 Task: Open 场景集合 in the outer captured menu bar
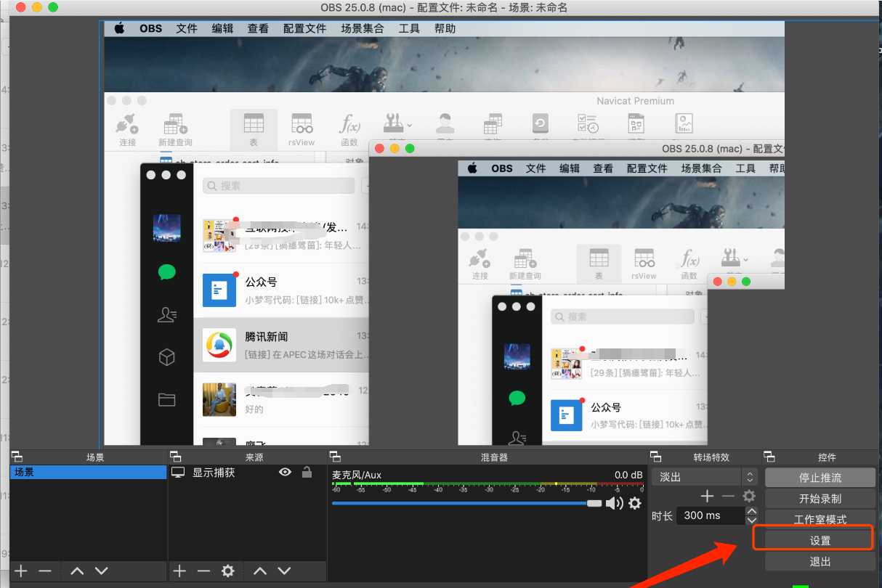coord(363,29)
